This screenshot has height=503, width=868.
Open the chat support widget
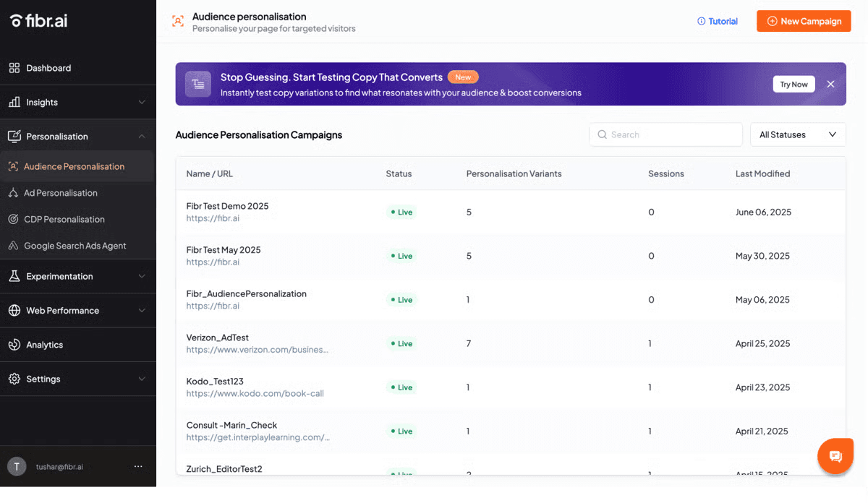(x=835, y=456)
